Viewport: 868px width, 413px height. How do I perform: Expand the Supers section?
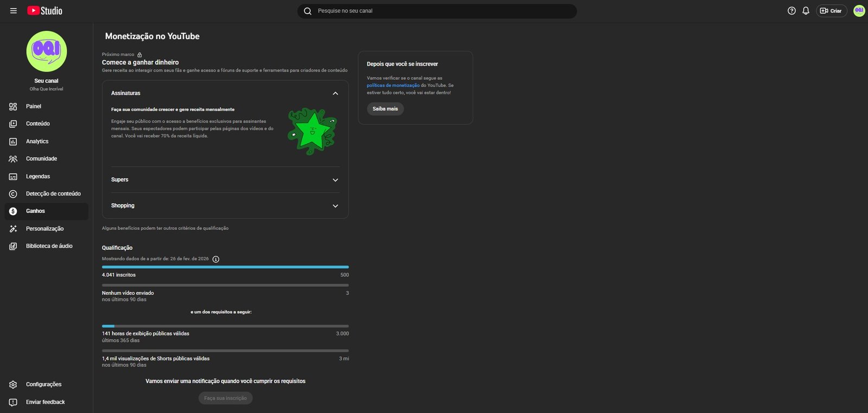click(x=335, y=180)
